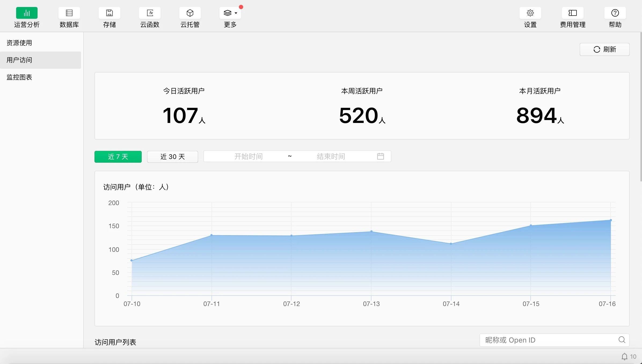Image resolution: width=642 pixels, height=364 pixels.
Task: Click the 昵称或 Open ID search input
Action: 537,340
